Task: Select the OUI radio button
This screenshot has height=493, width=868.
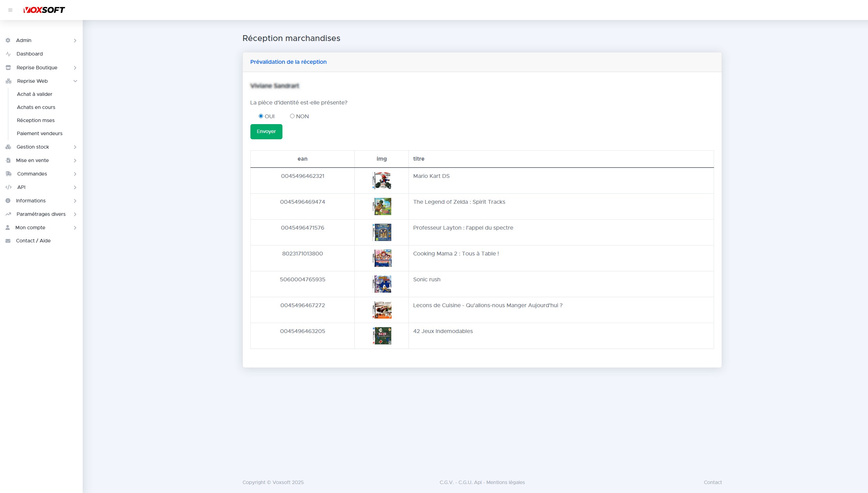Action: [x=261, y=116]
